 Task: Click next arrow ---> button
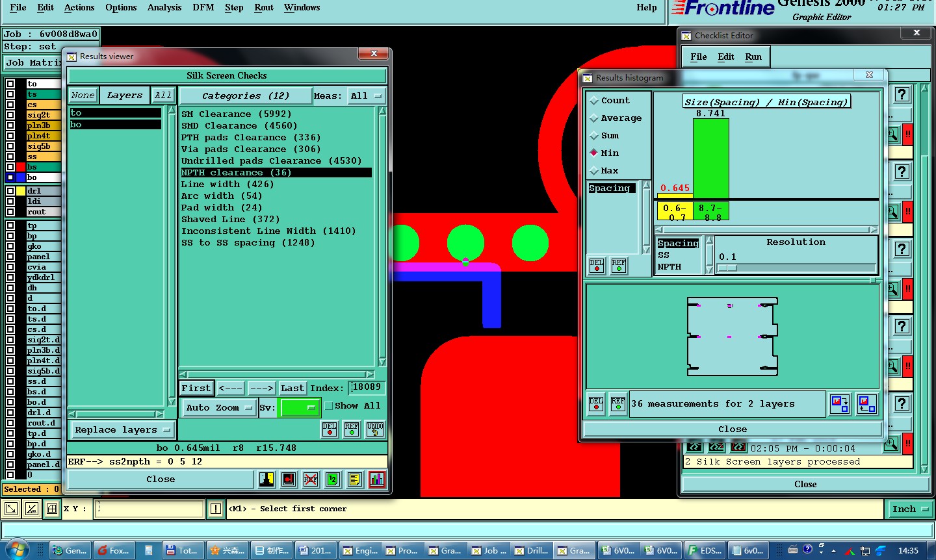[261, 388]
